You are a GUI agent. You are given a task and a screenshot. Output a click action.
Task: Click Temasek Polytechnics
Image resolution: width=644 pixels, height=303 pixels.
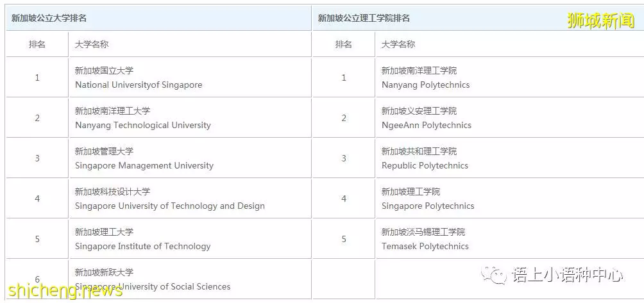tap(425, 246)
